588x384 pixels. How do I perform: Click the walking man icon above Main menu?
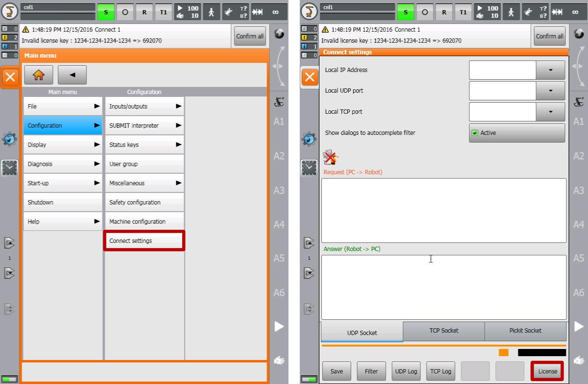[211, 12]
